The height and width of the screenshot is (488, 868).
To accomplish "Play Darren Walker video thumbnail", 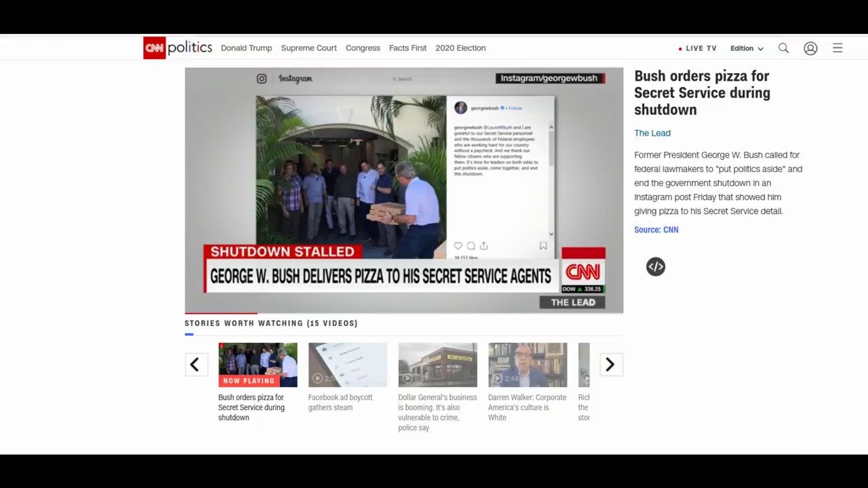I will (528, 365).
